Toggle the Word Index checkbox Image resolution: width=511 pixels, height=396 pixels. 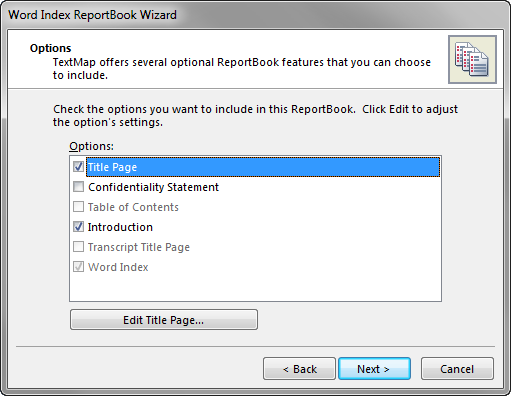[x=78, y=267]
